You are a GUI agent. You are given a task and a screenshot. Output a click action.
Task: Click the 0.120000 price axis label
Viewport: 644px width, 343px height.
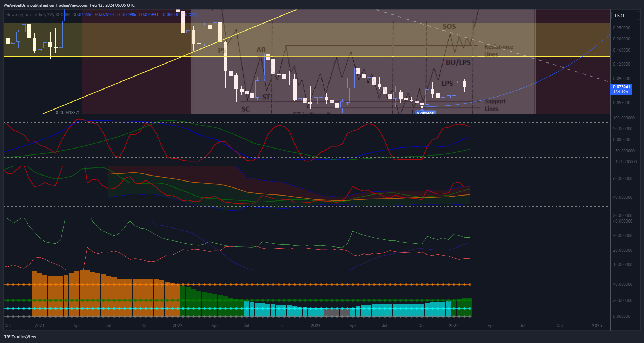point(622,64)
